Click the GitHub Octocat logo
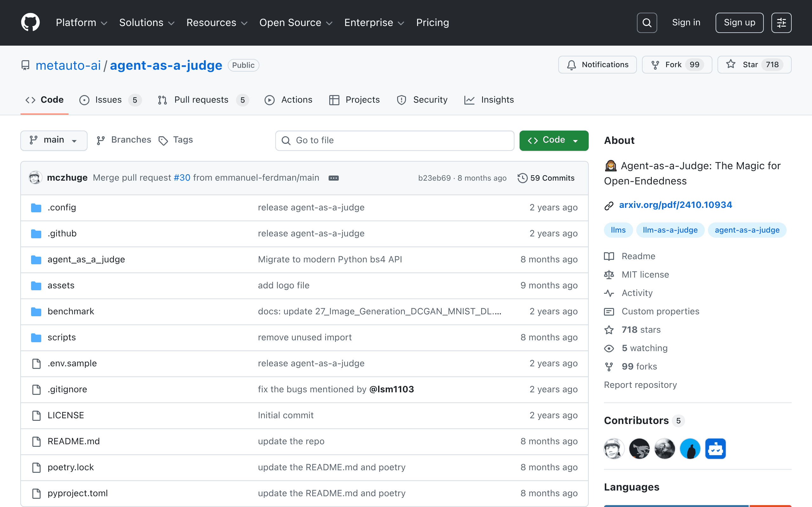Viewport: 812px width, 507px height. [x=30, y=22]
